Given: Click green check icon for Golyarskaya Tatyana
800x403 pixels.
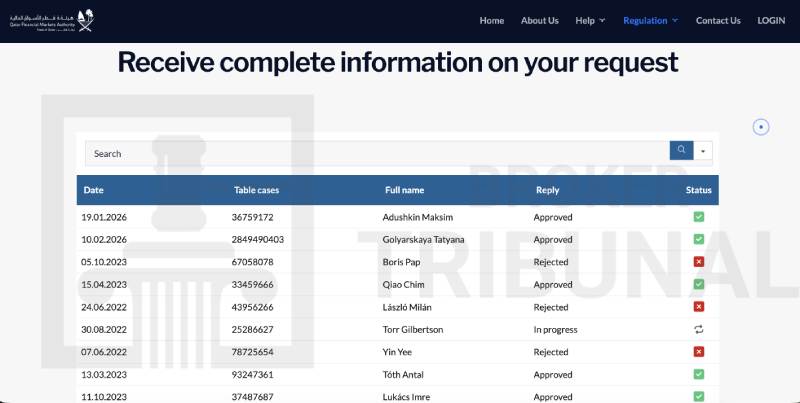Looking at the screenshot, I should pos(698,239).
